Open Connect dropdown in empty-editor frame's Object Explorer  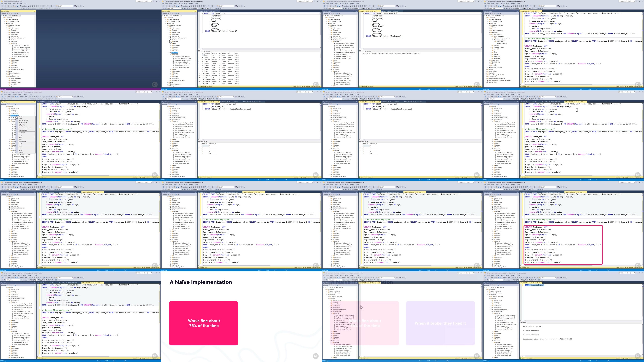(4, 13)
